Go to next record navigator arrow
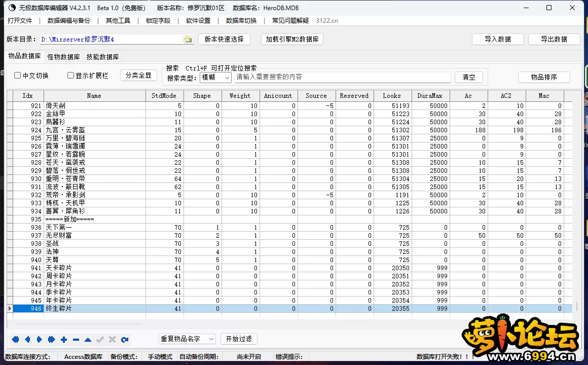The width and height of the screenshot is (588, 365). pyautogui.click(x=40, y=340)
